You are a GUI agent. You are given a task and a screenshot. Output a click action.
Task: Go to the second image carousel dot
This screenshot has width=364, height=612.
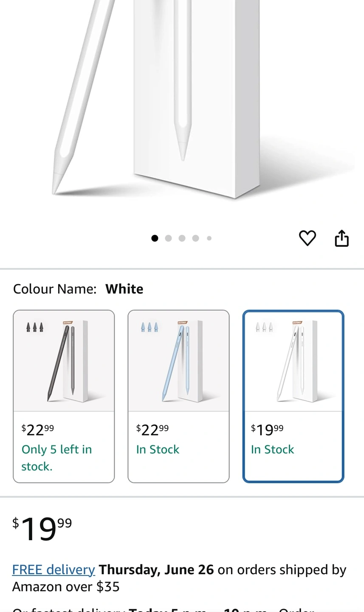(x=168, y=238)
